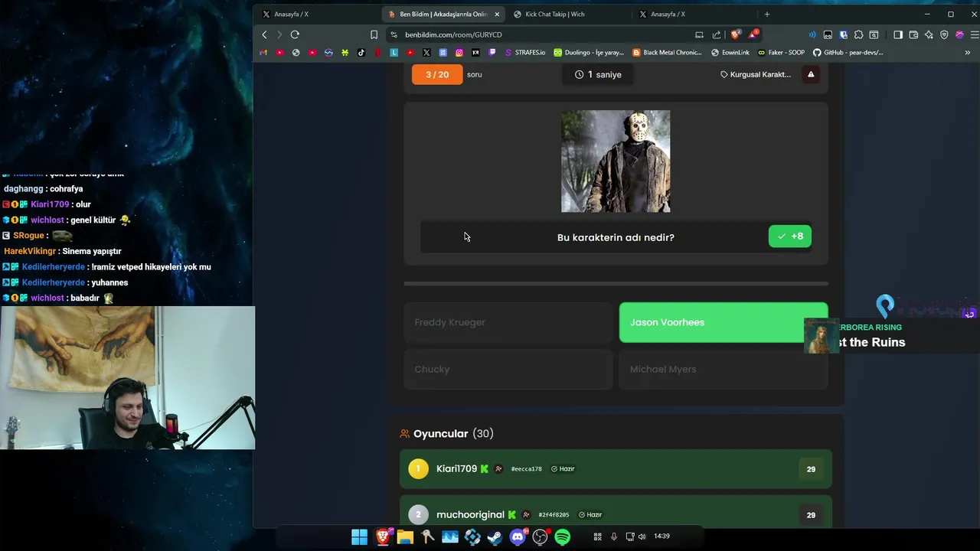This screenshot has height=551, width=980.
Task: Close the Ben Bildim tab
Action: (497, 14)
